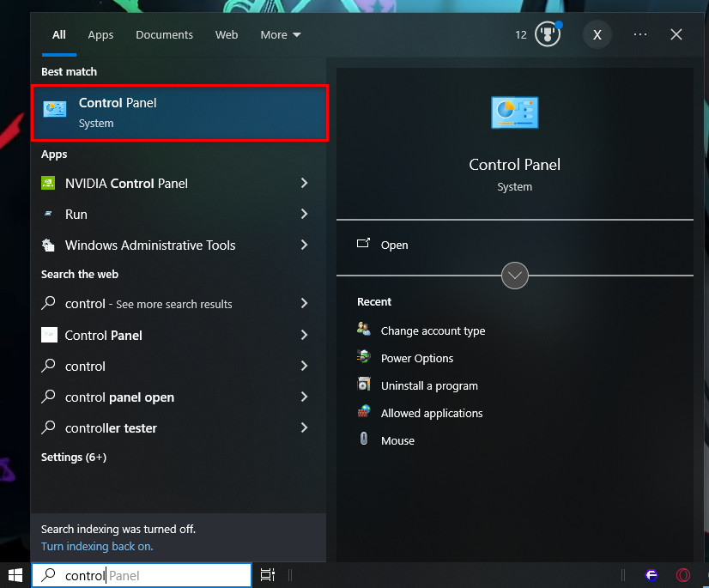Click magnifier icon beside 'control panel open'
709x588 pixels.
[x=48, y=397]
